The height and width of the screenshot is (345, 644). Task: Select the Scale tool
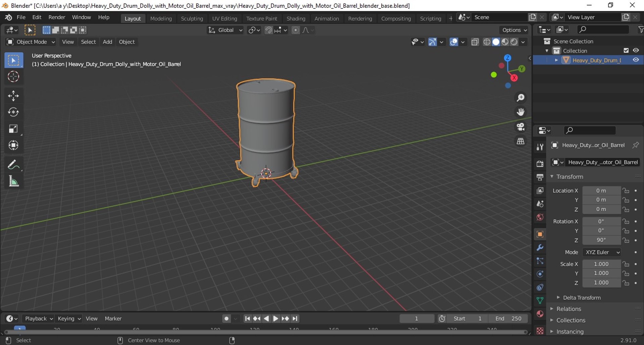[x=13, y=129]
